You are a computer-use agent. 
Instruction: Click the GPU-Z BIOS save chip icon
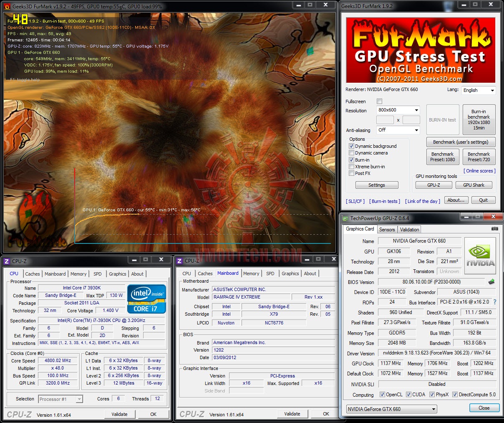(x=491, y=282)
